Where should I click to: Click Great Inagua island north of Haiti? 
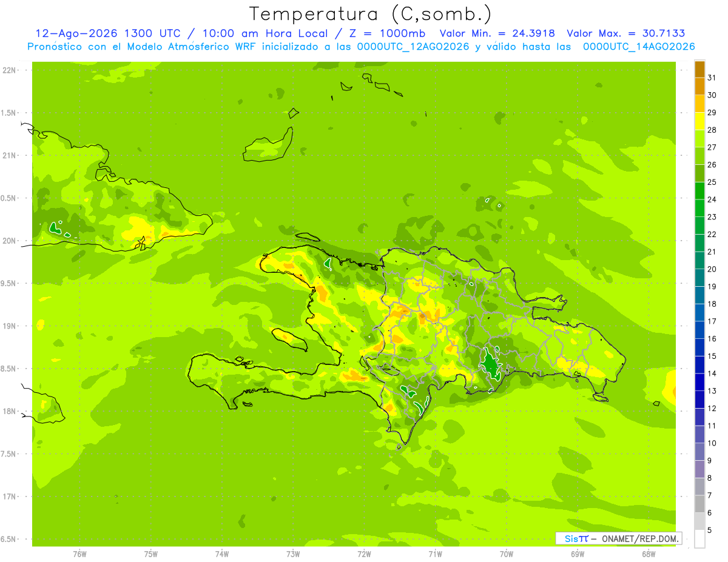pos(269,144)
